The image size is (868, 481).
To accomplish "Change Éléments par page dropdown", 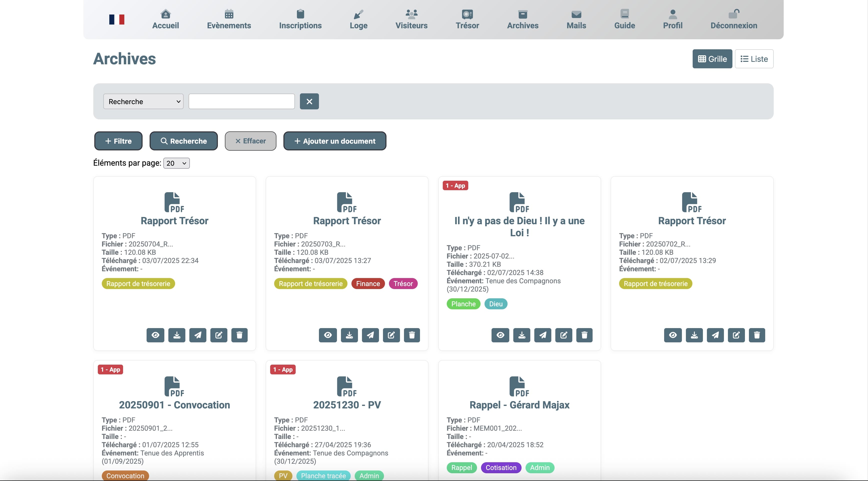I will tap(176, 163).
